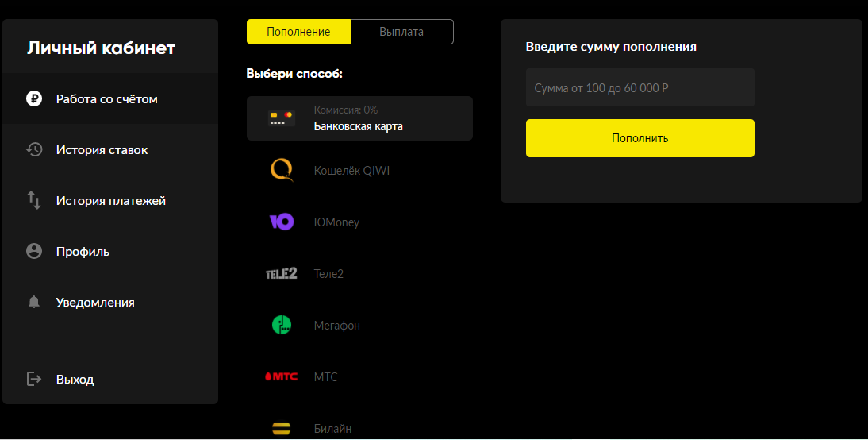Screen dimensions: 868x440
Task: Click the bell icon beside Уведомления
Action: [x=34, y=302]
